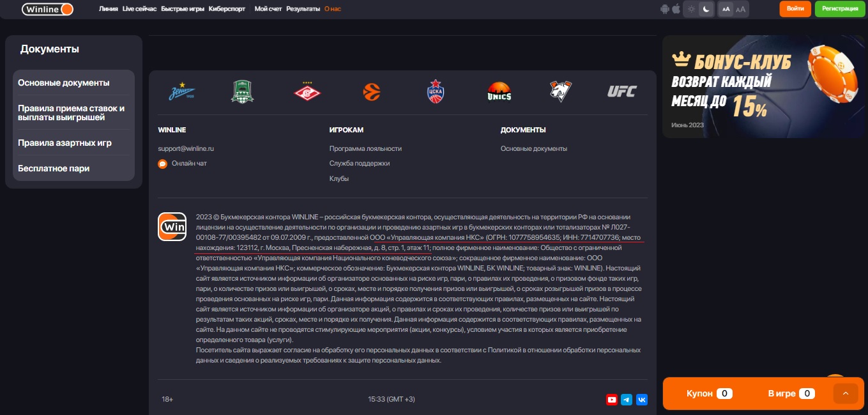The image size is (868, 415).
Task: Open the VK social link icon
Action: pos(642,400)
